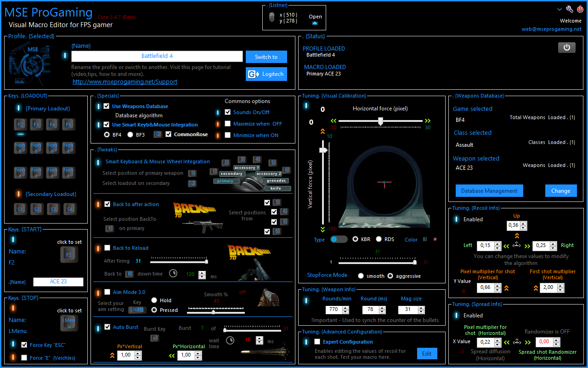Viewport: 588px width, 368px height.
Task: Select the BF3 radio button
Action: [130, 135]
